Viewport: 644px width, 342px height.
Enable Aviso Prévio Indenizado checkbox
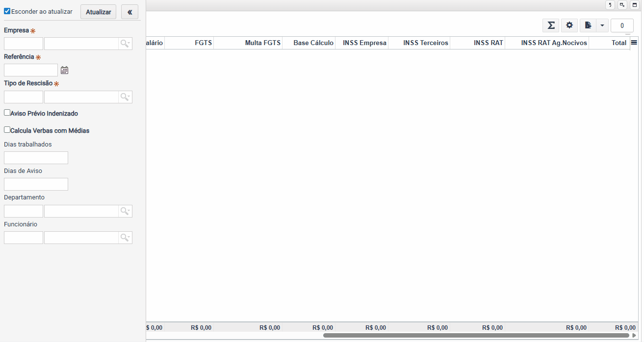tap(7, 113)
